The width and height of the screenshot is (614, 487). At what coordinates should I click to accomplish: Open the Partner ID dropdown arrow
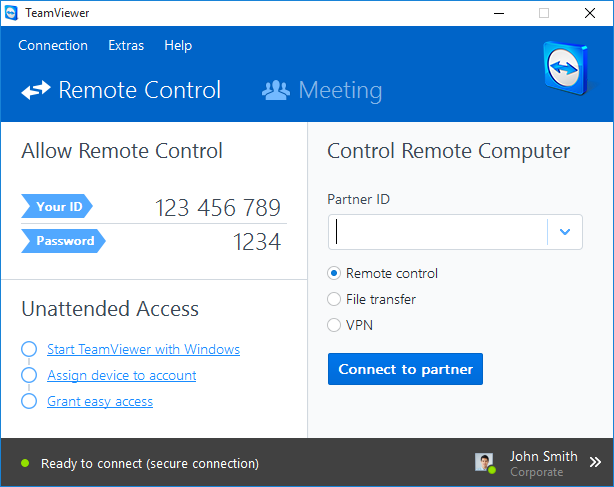point(565,232)
